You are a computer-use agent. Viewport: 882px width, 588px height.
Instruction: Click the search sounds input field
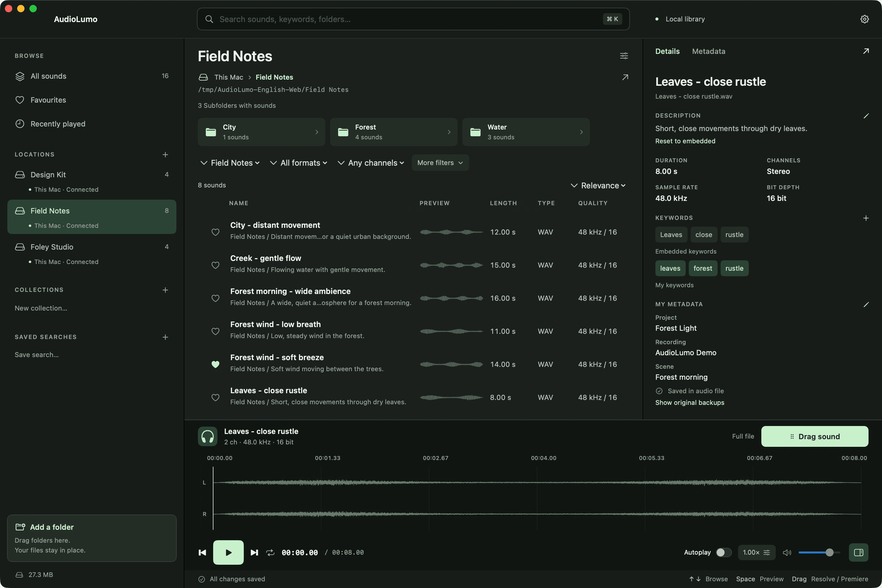point(413,19)
